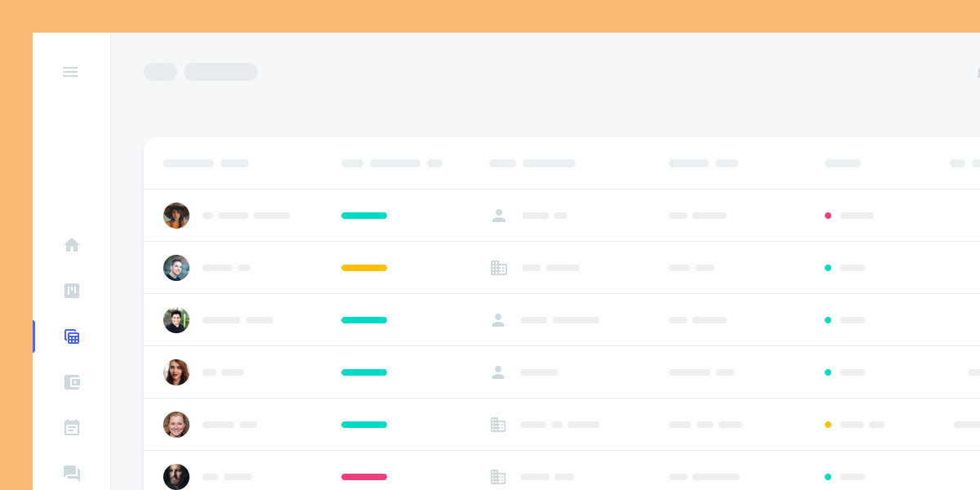Select the active table view sidebar icon

(72, 336)
